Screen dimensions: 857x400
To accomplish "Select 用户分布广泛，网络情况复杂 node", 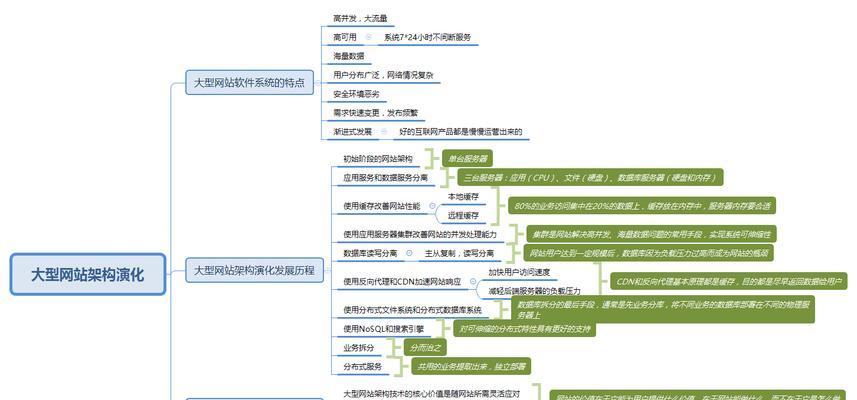I will pos(383,75).
